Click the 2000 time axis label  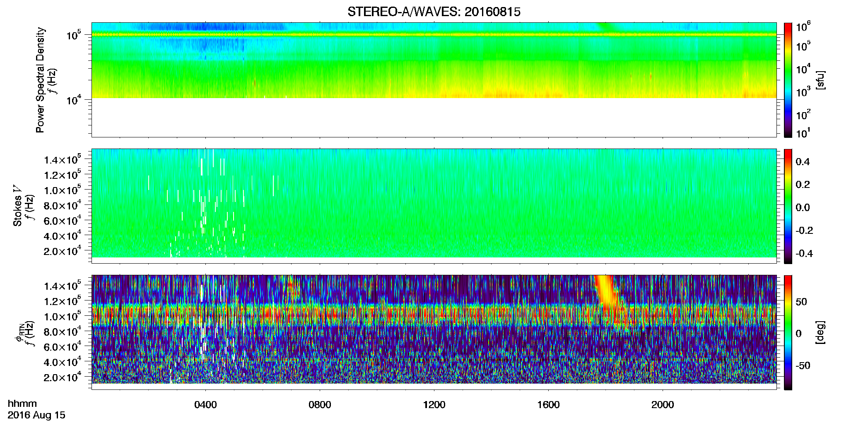[663, 405]
